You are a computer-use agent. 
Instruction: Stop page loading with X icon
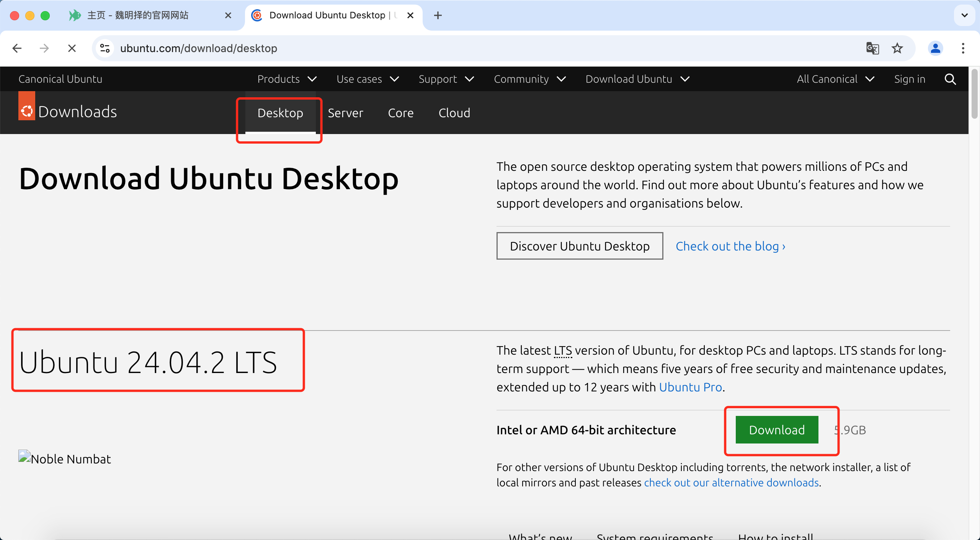(x=72, y=48)
